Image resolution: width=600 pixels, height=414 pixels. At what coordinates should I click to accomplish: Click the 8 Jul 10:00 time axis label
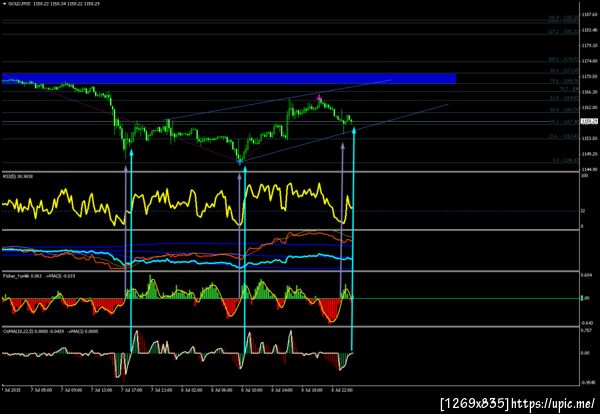(252, 390)
